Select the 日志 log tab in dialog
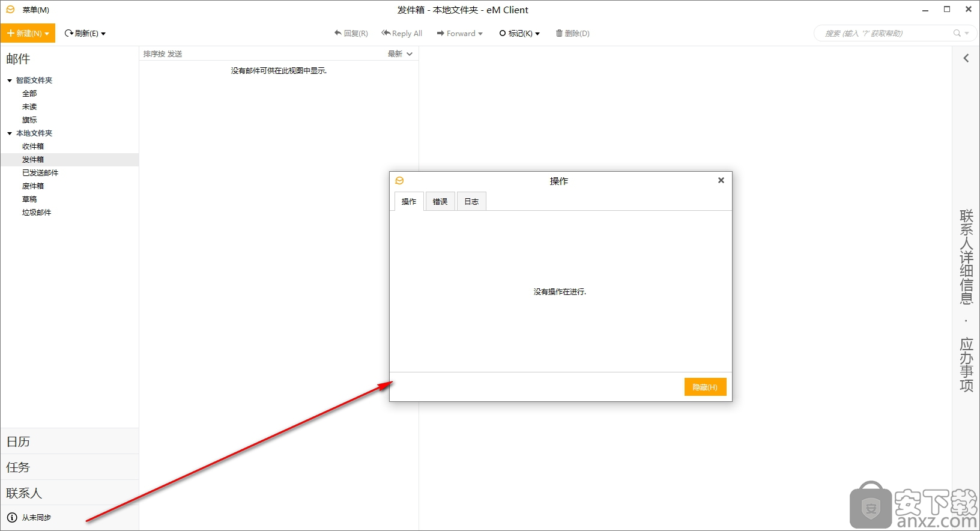This screenshot has width=980, height=531. pyautogui.click(x=471, y=201)
